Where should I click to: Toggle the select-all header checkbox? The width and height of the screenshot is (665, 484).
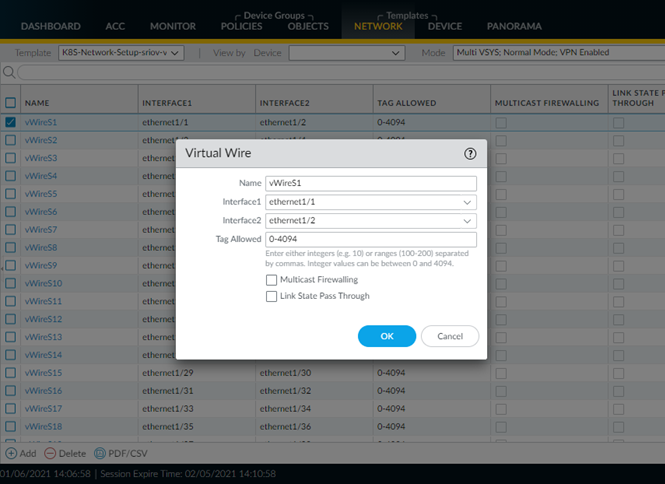[x=10, y=102]
